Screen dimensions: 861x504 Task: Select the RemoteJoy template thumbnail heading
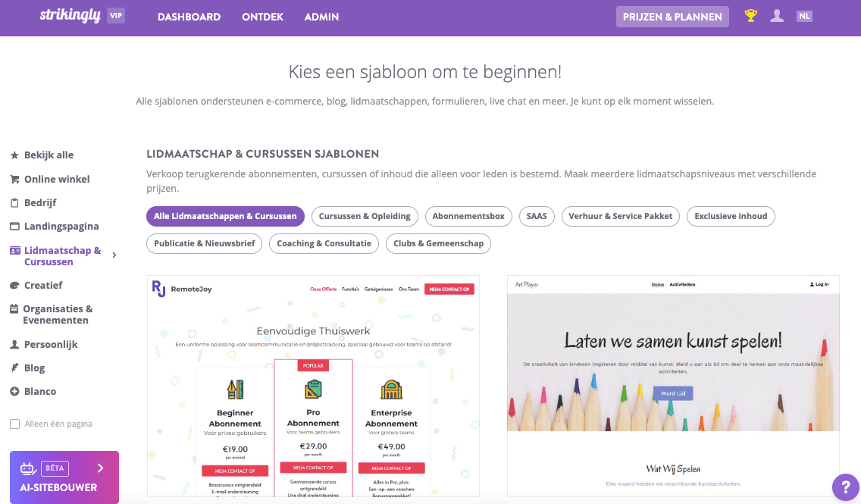(313, 331)
